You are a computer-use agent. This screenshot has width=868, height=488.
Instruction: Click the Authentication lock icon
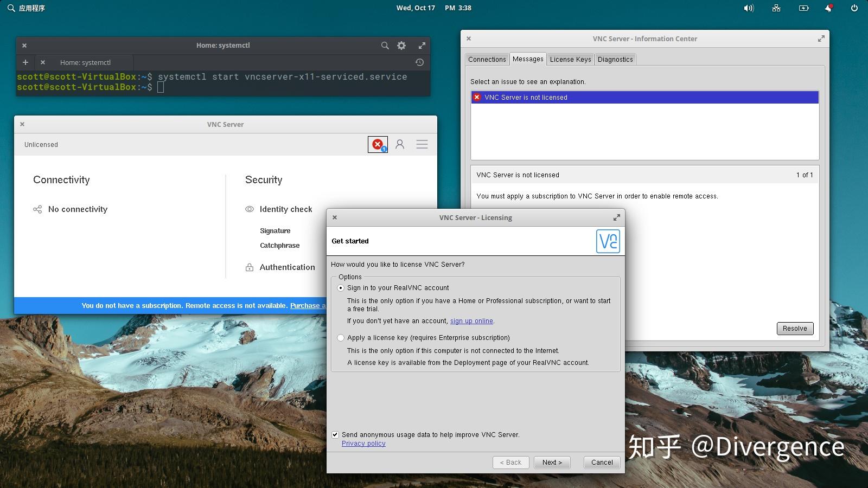click(x=250, y=267)
